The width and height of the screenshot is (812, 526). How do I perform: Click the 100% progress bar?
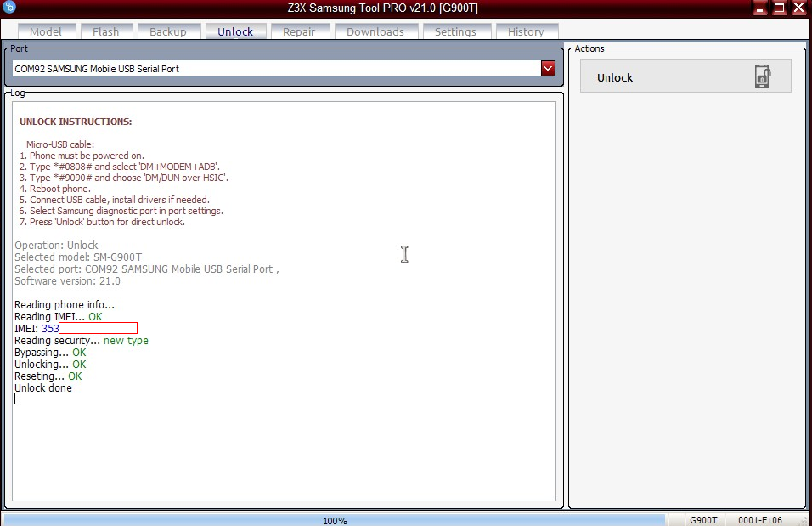point(335,519)
